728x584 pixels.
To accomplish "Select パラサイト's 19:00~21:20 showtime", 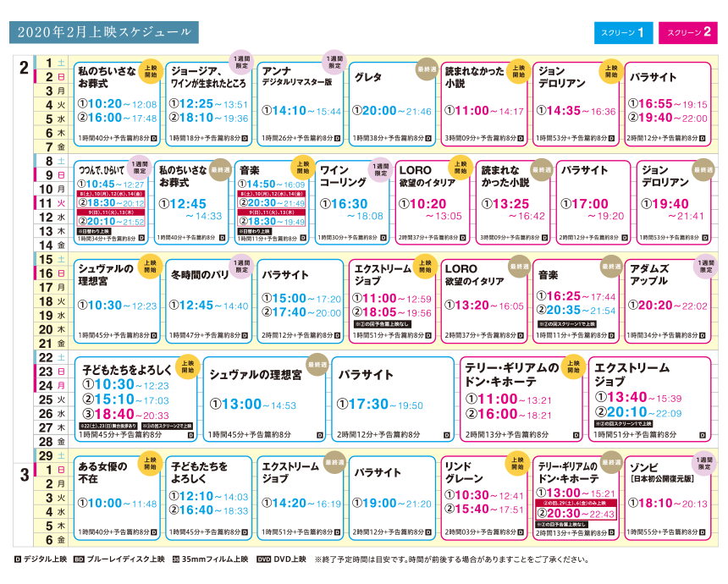I will (x=392, y=504).
